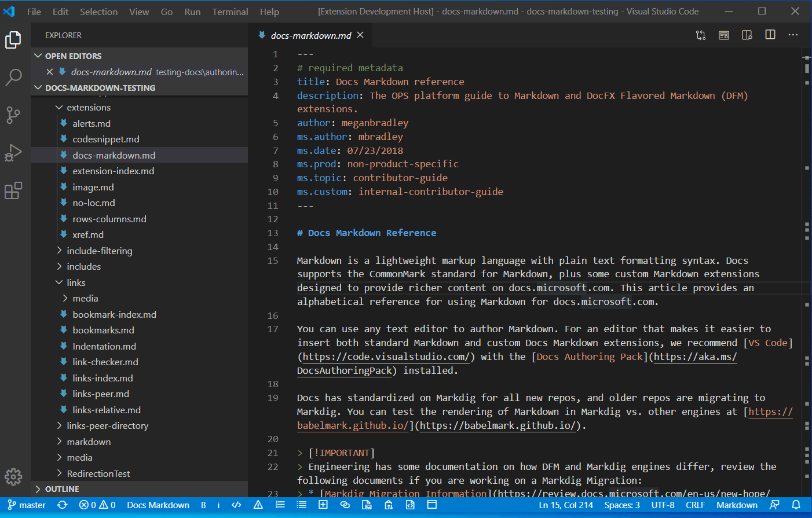Expand the include-filtering folder

[99, 251]
